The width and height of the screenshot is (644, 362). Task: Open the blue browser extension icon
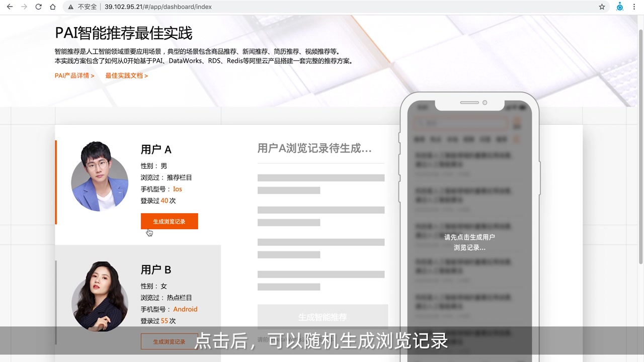click(x=620, y=7)
